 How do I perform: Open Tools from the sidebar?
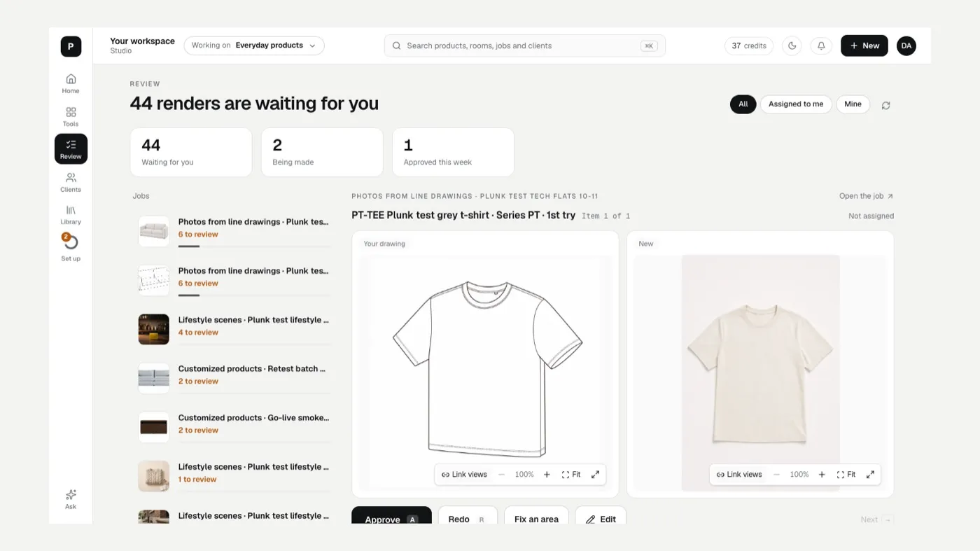(71, 117)
